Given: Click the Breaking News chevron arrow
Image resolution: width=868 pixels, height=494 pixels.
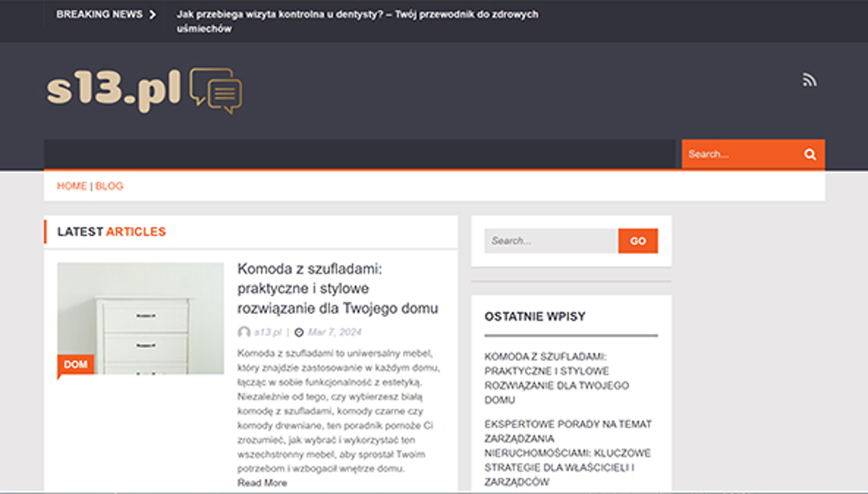Looking at the screenshot, I should pos(153,15).
